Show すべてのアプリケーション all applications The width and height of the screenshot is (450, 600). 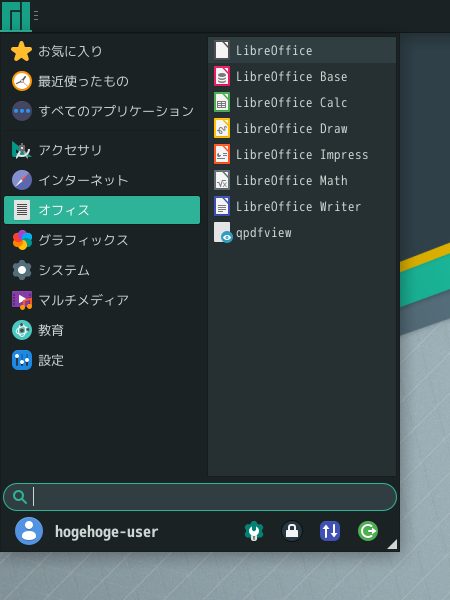[x=102, y=111]
